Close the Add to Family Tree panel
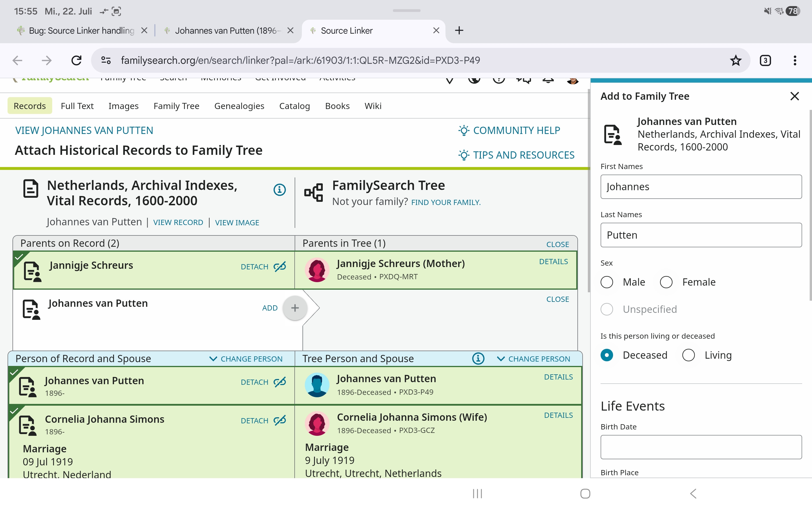Image resolution: width=812 pixels, height=508 pixels. (794, 97)
